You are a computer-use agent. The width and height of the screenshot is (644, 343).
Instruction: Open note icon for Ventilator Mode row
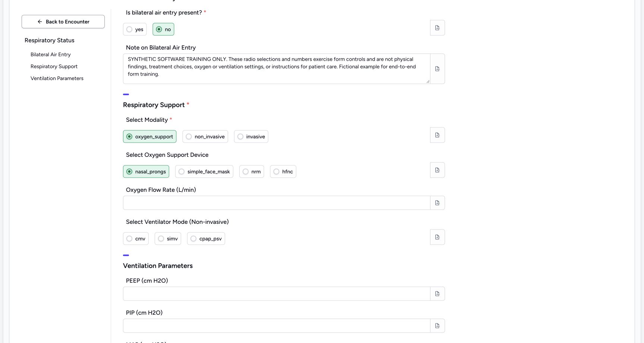[x=437, y=237]
